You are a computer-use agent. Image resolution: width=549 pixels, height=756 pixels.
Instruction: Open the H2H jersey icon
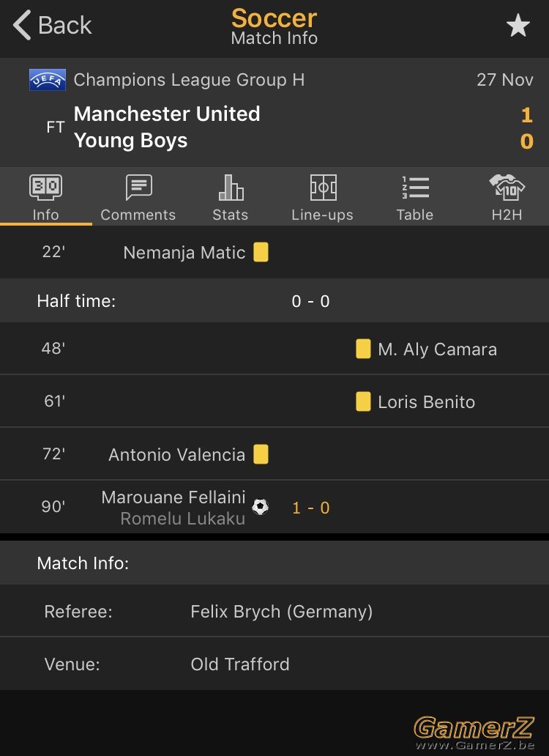[x=507, y=188]
